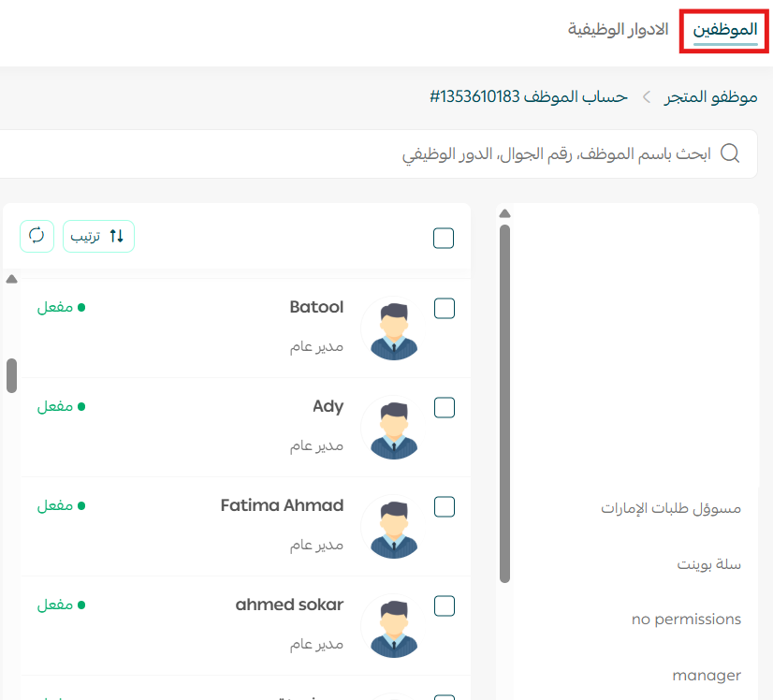Image resolution: width=773 pixels, height=700 pixels.
Task: Check the select-all checkbox in the header
Action: (444, 238)
